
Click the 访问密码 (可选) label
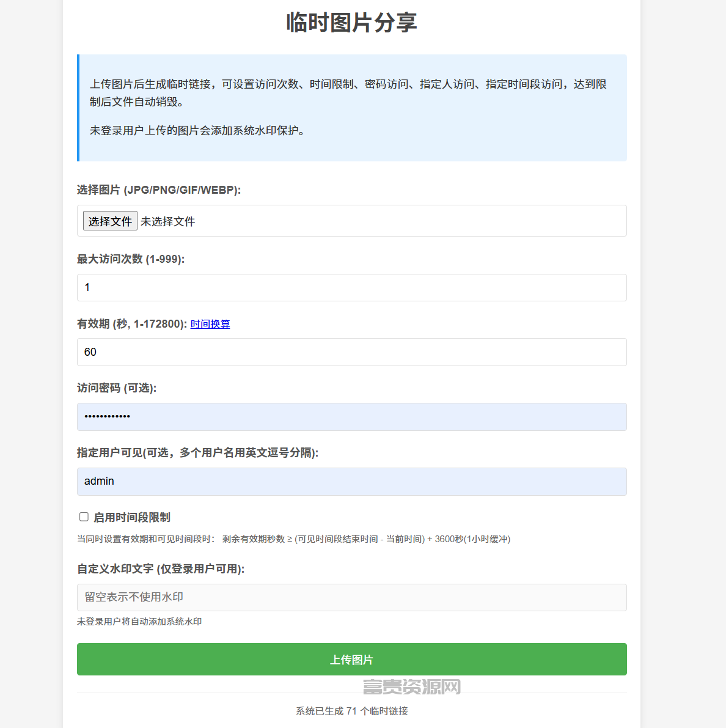(x=117, y=388)
